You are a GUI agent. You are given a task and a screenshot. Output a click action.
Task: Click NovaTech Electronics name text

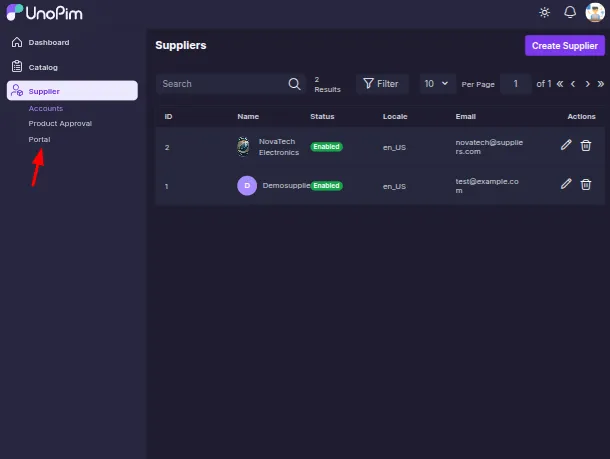pos(279,147)
